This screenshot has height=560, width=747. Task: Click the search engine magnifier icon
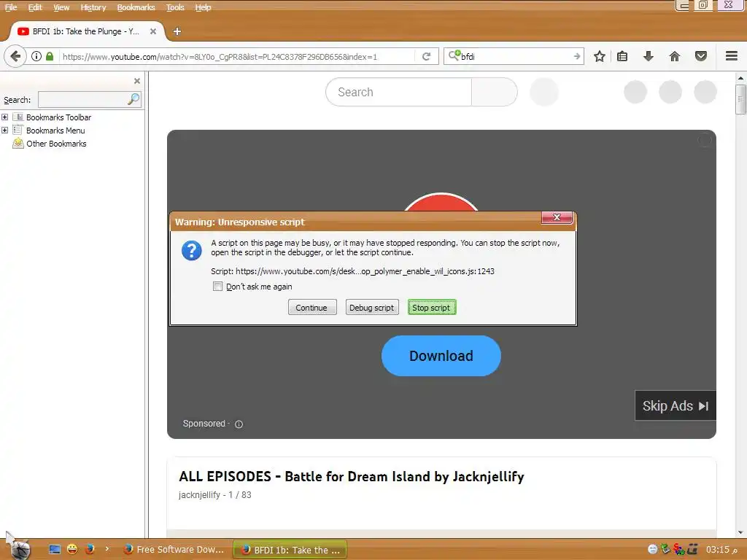(x=454, y=55)
